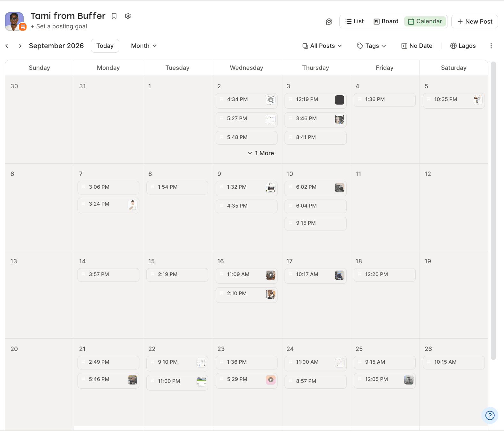The width and height of the screenshot is (504, 431).
Task: Open the 2:49 PM post on the 21st
Action: pyautogui.click(x=108, y=362)
